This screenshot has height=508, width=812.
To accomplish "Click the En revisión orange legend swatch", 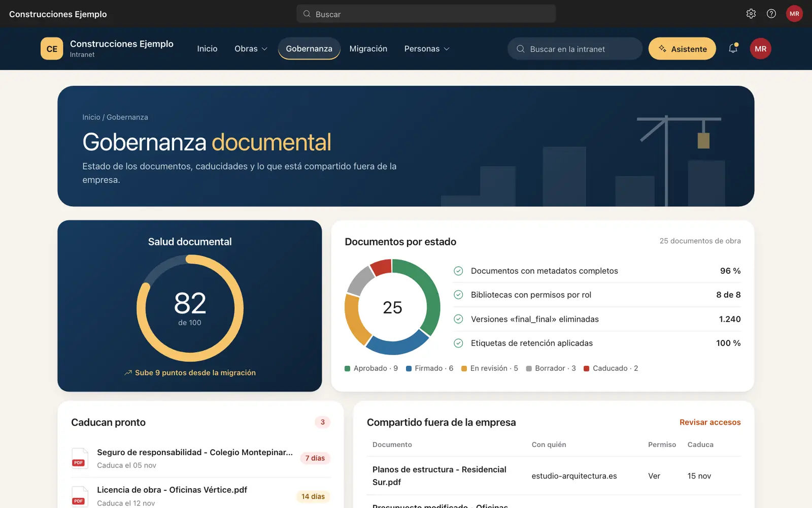I will [464, 369].
